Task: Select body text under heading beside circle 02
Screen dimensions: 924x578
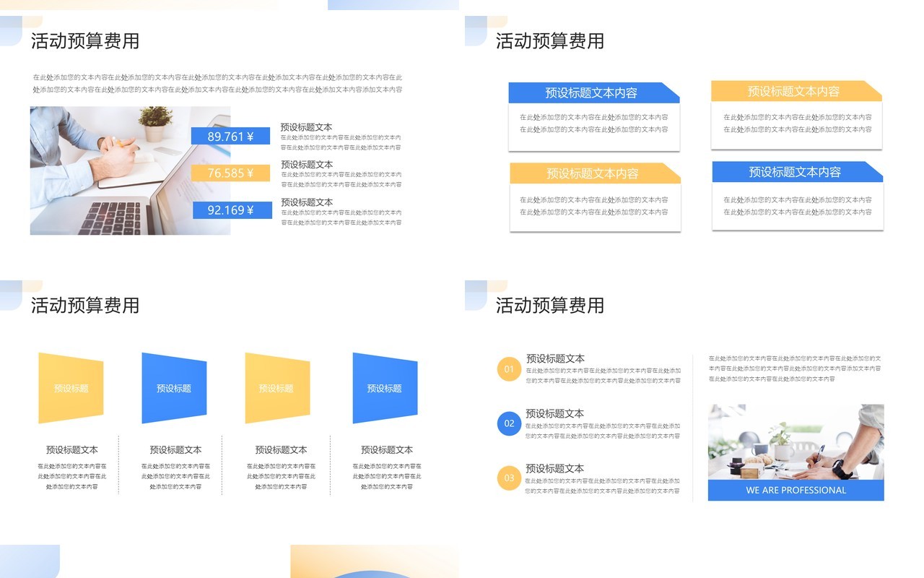Action: click(x=603, y=431)
